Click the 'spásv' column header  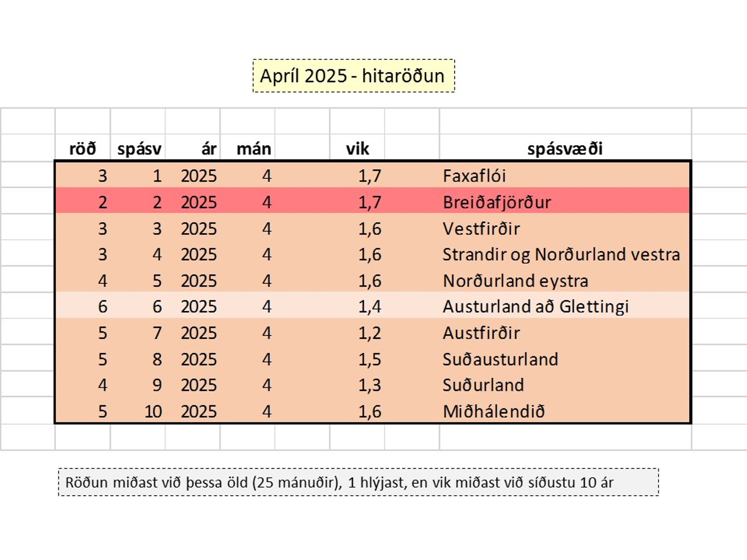point(139,148)
